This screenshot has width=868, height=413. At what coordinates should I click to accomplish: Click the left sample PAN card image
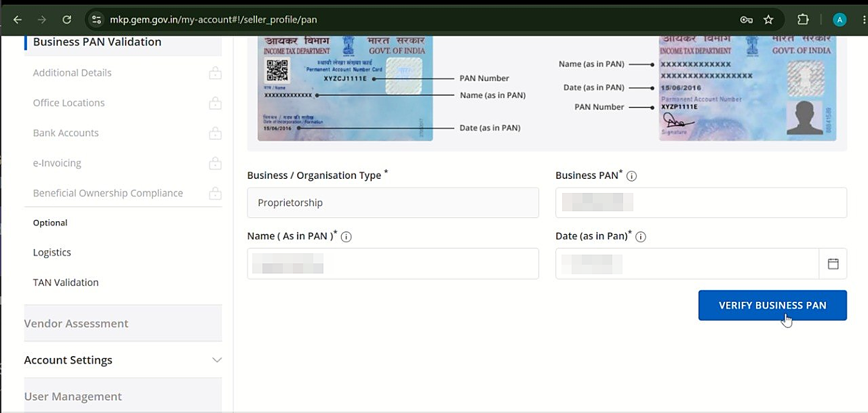pyautogui.click(x=345, y=88)
